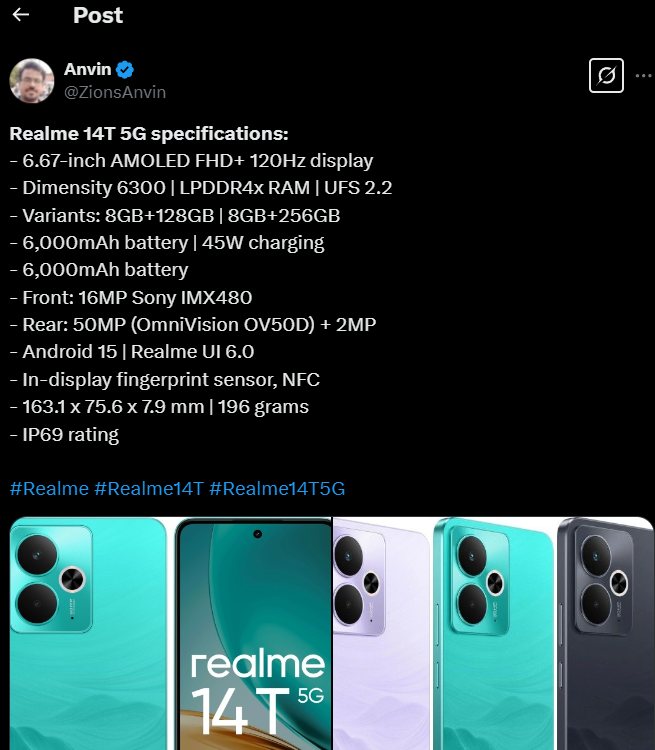655x750 pixels.
Task: Open Anvin's profile picture
Action: tap(32, 80)
